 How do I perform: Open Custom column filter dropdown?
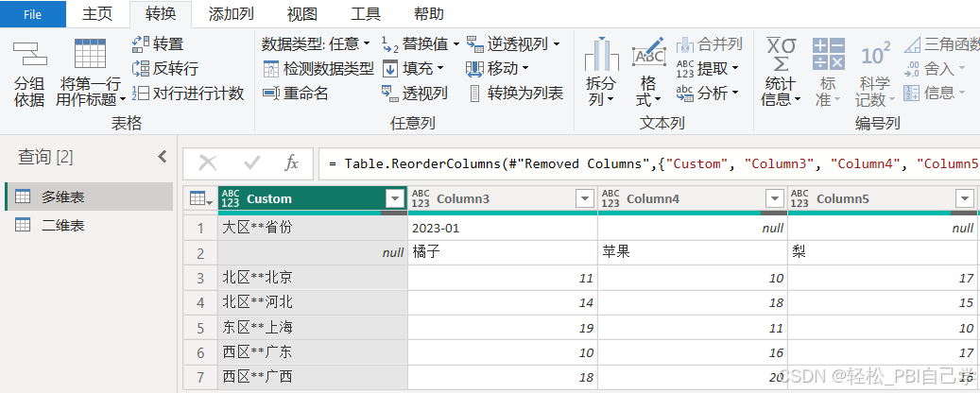(395, 198)
